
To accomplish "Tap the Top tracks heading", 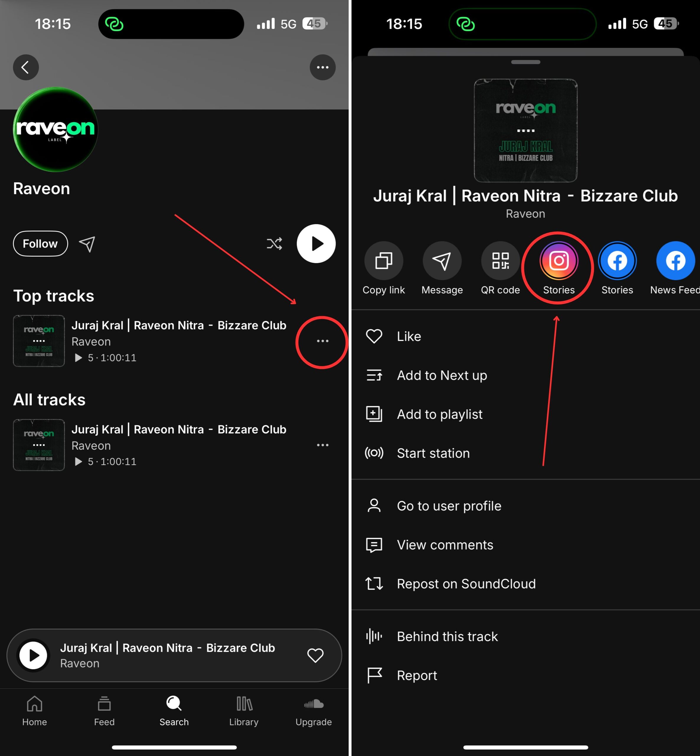I will coord(54,296).
